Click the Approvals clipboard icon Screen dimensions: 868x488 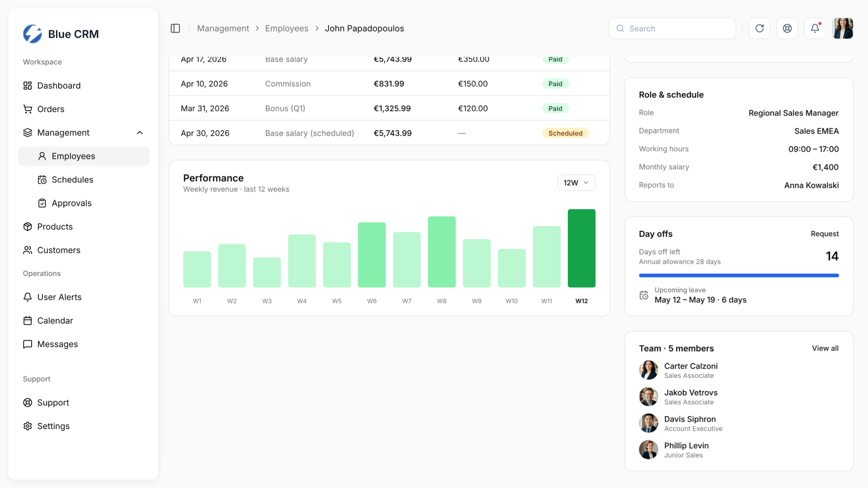point(42,203)
